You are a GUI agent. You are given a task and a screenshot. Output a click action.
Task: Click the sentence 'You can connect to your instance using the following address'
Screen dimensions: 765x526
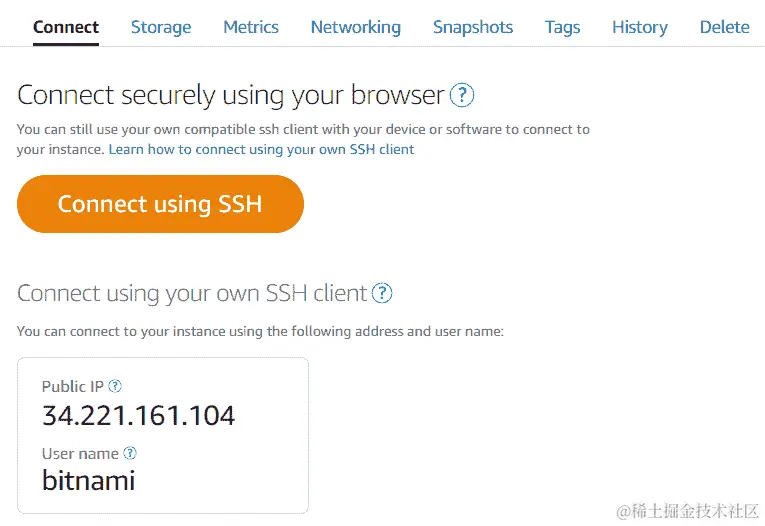pyautogui.click(x=212, y=331)
